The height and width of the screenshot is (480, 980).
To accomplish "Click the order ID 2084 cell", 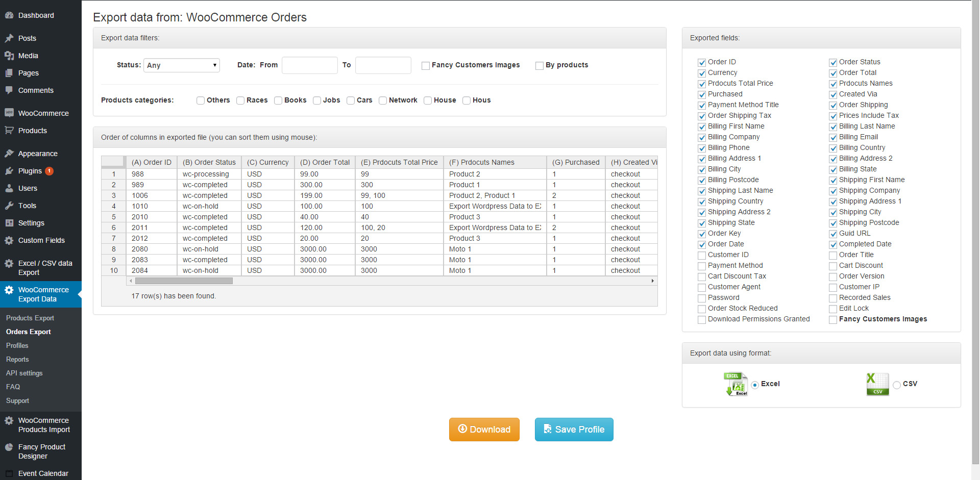I will point(152,270).
